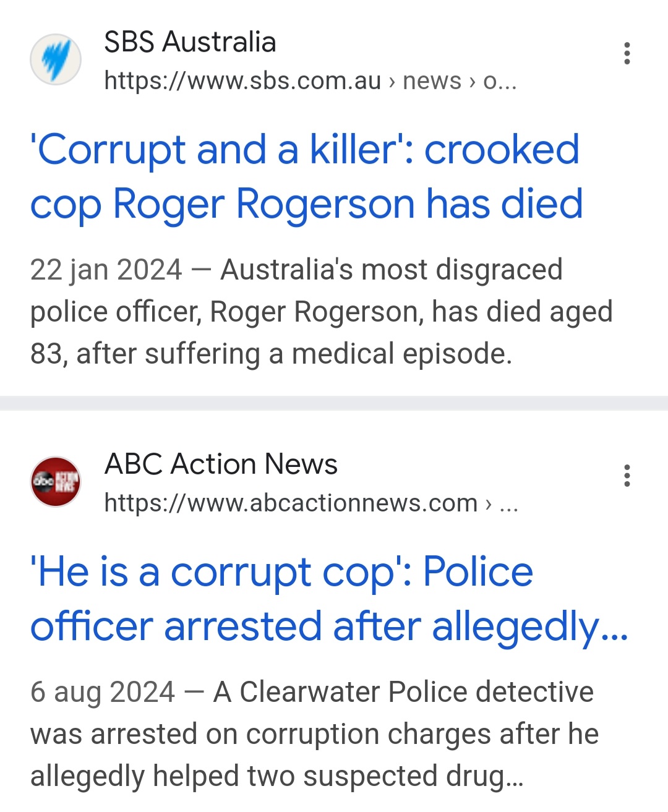Tap the ABC Action News red favicon
This screenshot has width=668, height=812.
pyautogui.click(x=56, y=482)
